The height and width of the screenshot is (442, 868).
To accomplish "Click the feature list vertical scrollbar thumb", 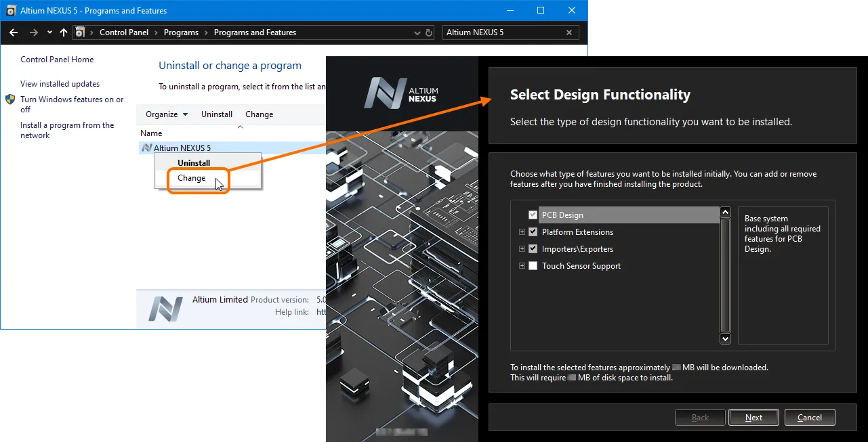I will pos(725,275).
